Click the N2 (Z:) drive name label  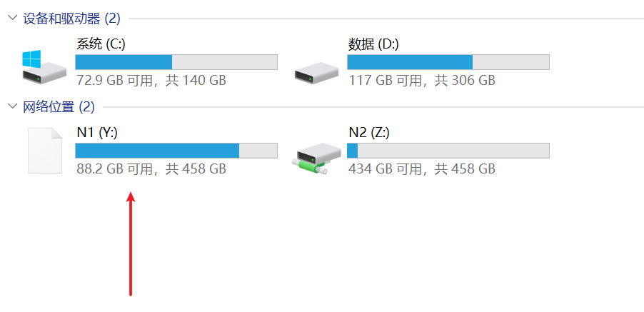(x=369, y=132)
